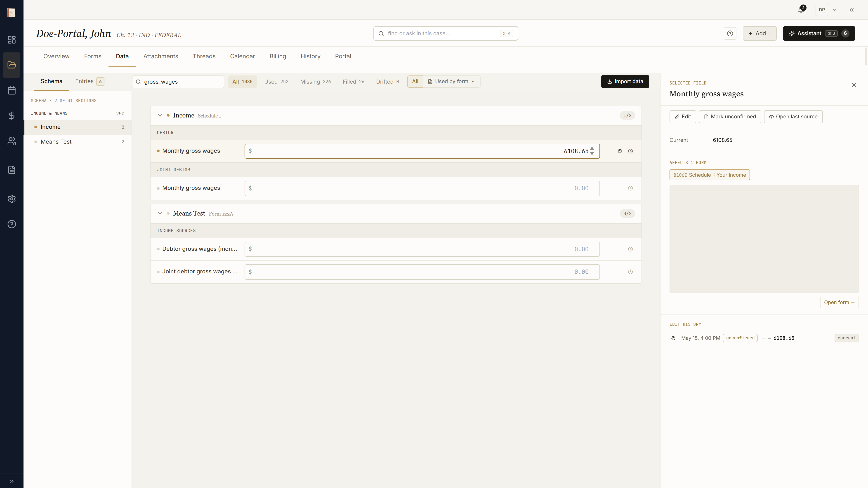Collapse right panel with double-chevron icon
Screen dimensions: 868x488
click(852, 10)
